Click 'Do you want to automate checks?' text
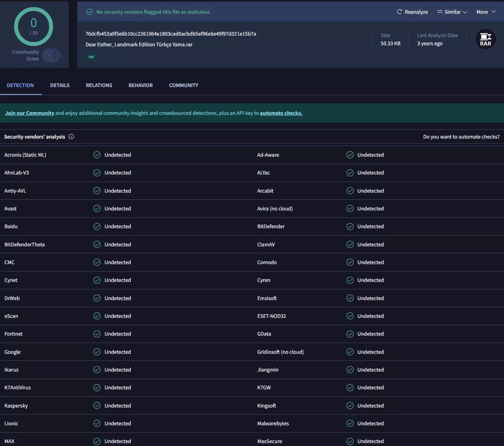Image resolution: width=504 pixels, height=446 pixels. point(461,137)
